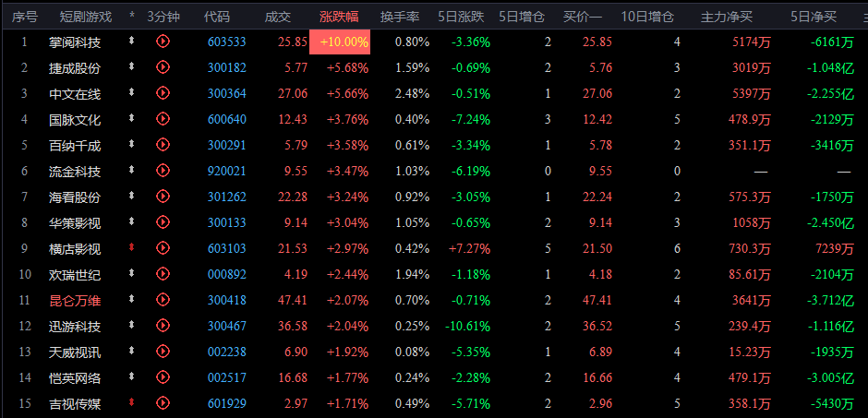This screenshot has height=418, width=868.
Task: Click stock code 002517
Action: (x=227, y=377)
